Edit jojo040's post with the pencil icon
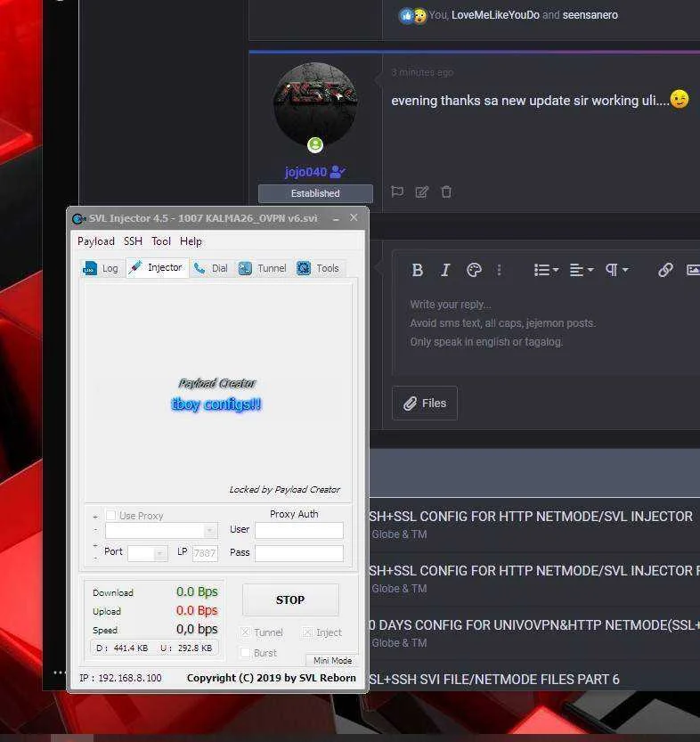Image resolution: width=700 pixels, height=742 pixels. pyautogui.click(x=421, y=192)
